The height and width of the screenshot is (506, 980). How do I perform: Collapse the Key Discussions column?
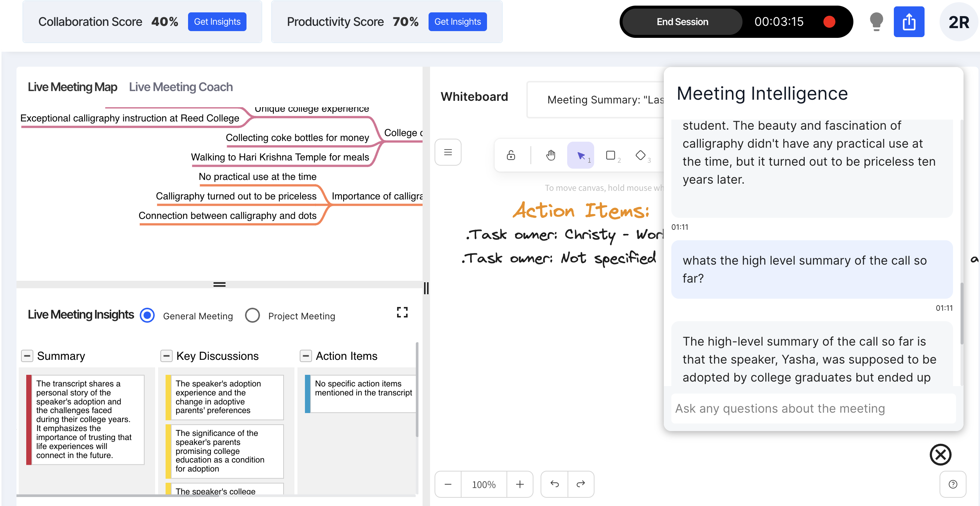pyautogui.click(x=166, y=356)
